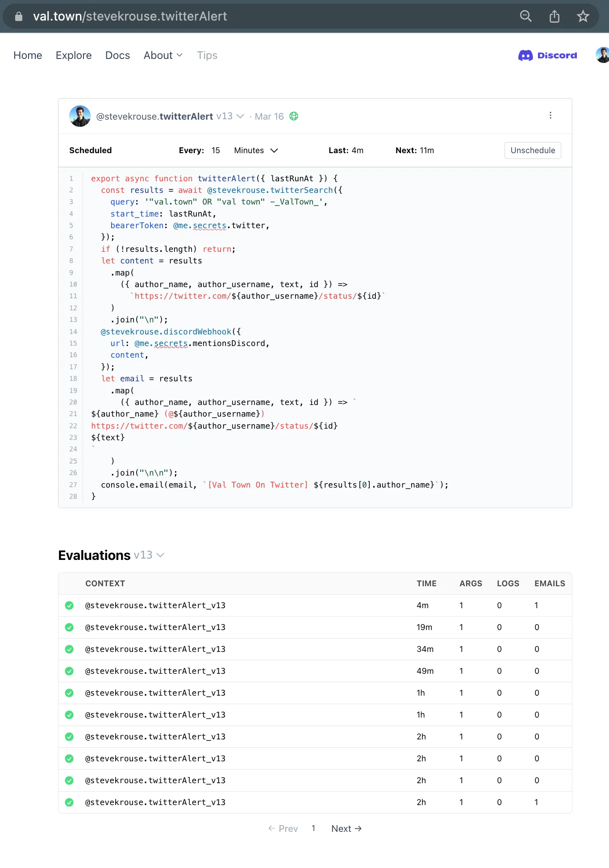Click green check status of the 4m evaluation
The height and width of the screenshot is (868, 609).
click(69, 605)
